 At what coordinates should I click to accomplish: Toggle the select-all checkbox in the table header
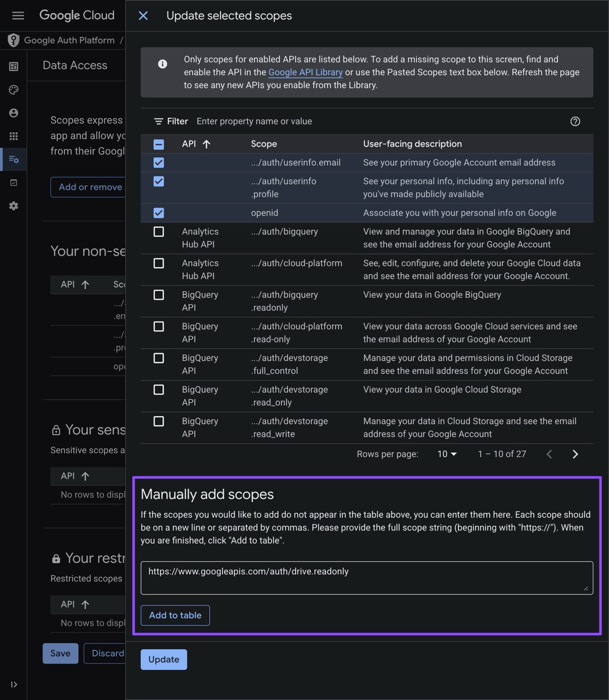(159, 144)
